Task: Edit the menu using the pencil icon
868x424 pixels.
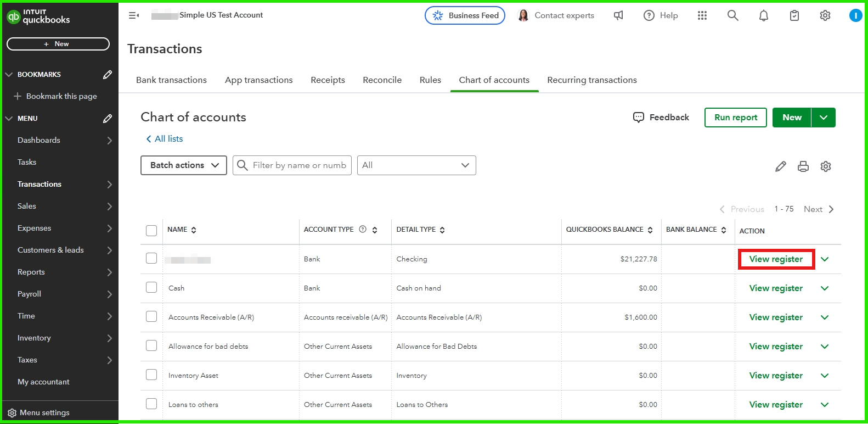Action: [108, 119]
